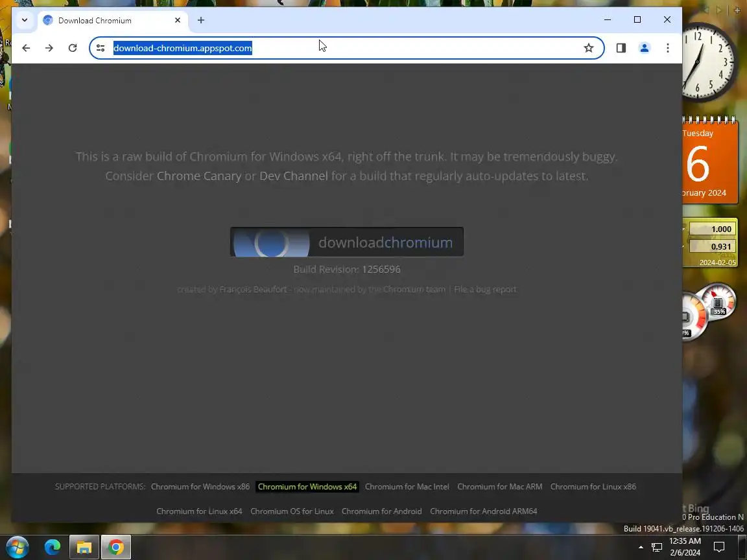Viewport: 747px width, 560px height.
Task: Open a new tab with plus button
Action: (x=201, y=21)
